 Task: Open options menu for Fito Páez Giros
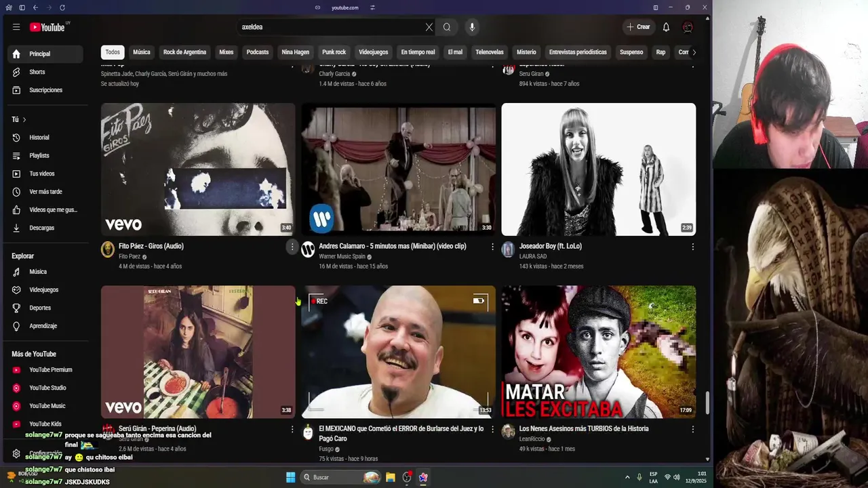[x=292, y=247]
